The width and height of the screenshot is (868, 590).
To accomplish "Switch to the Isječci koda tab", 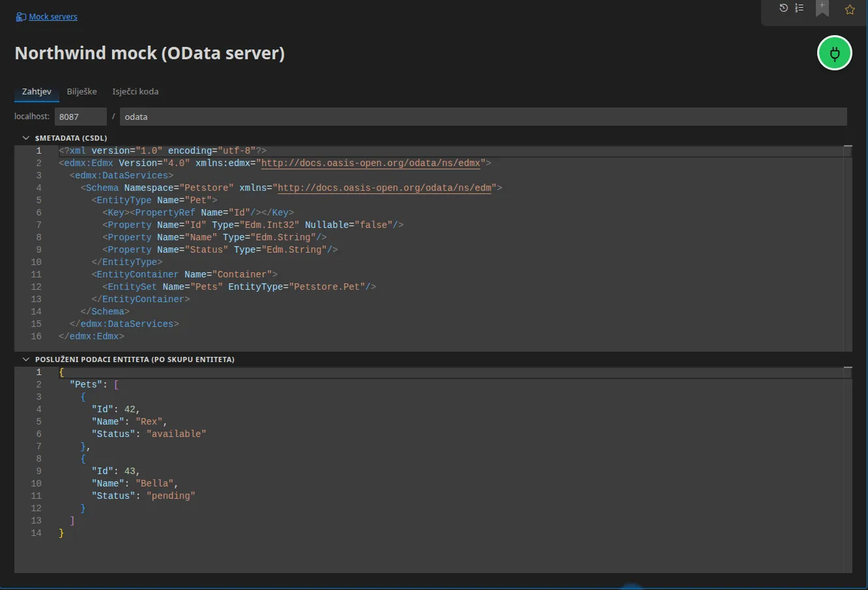I will click(135, 92).
